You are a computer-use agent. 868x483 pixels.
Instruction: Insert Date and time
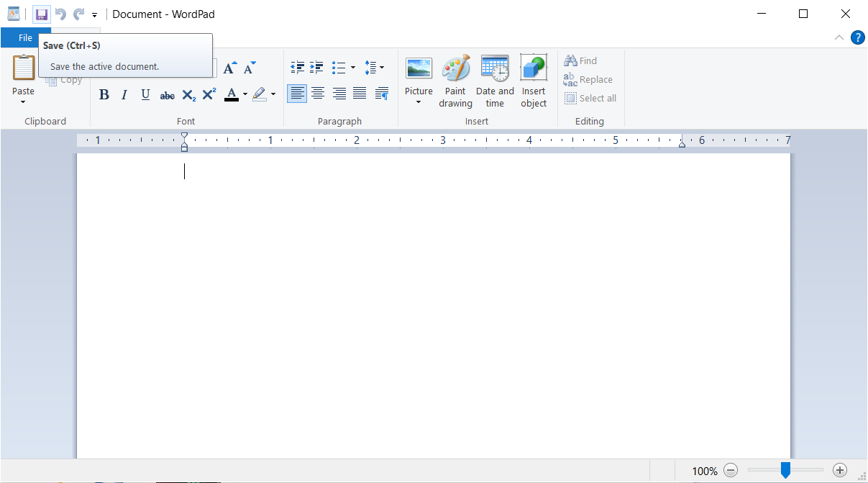pyautogui.click(x=495, y=81)
